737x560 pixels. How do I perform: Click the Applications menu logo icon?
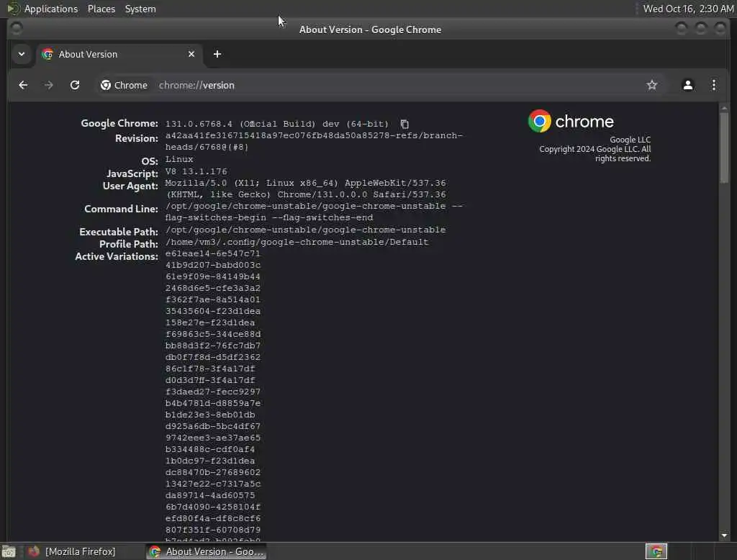point(13,9)
